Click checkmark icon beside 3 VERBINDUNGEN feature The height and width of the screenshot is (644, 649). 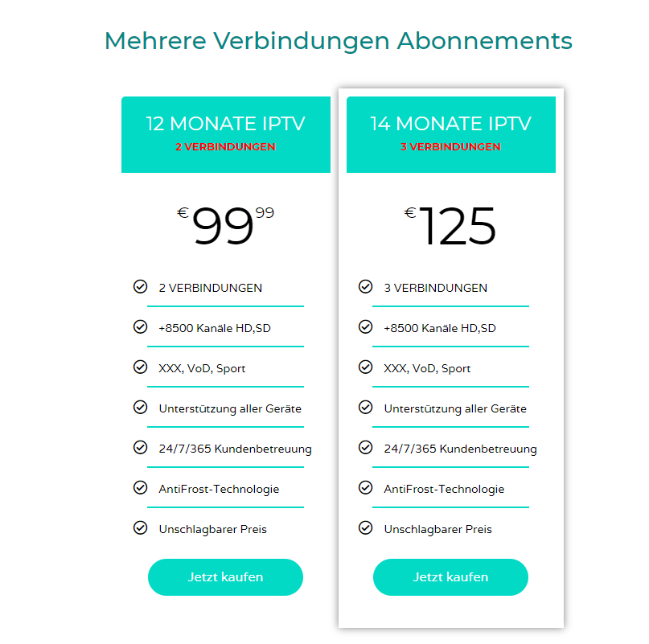[x=365, y=286]
